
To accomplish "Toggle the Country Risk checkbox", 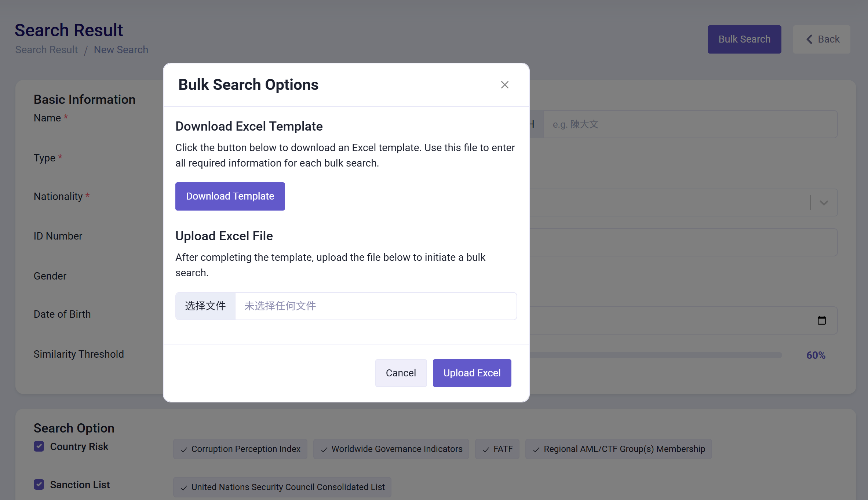I will pos(39,446).
